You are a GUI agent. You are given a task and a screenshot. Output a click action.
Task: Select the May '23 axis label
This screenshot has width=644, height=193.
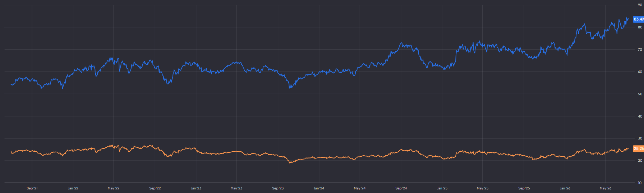(x=236, y=188)
